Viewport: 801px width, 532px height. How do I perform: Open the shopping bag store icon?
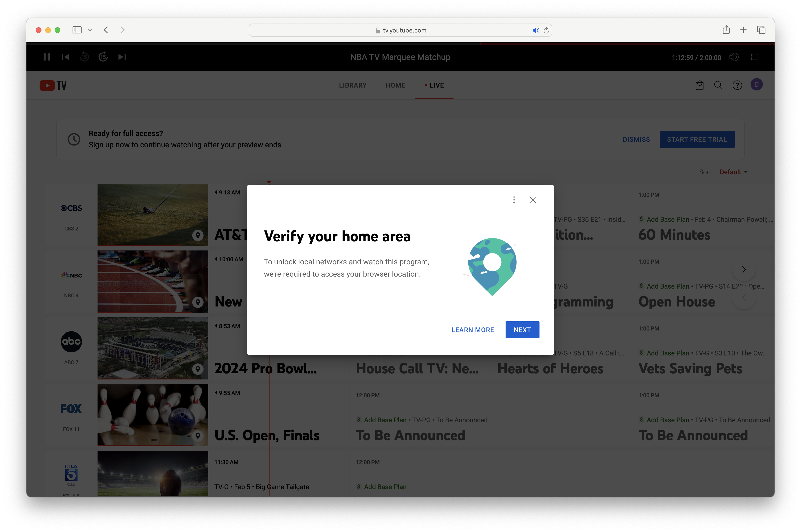pyautogui.click(x=699, y=85)
